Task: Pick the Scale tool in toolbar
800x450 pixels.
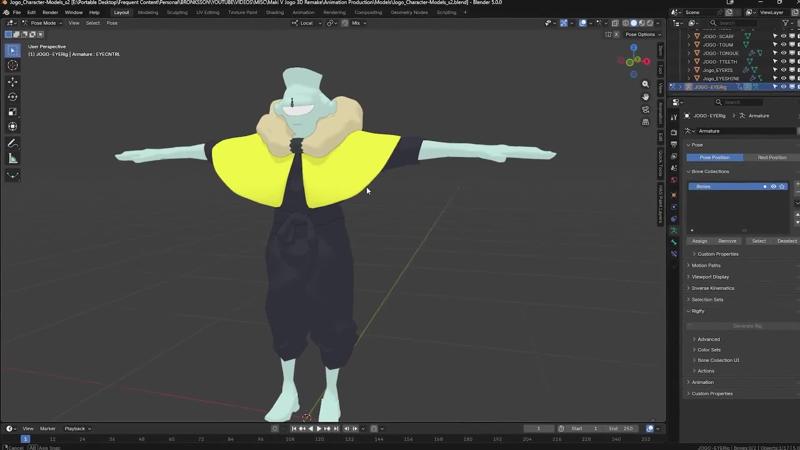Action: point(13,111)
